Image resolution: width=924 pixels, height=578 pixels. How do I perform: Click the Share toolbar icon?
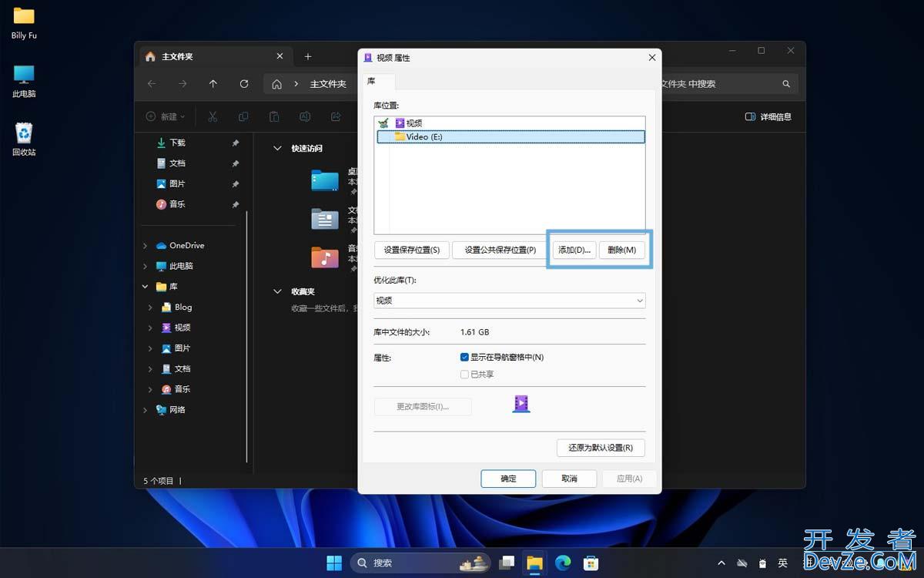pyautogui.click(x=336, y=117)
